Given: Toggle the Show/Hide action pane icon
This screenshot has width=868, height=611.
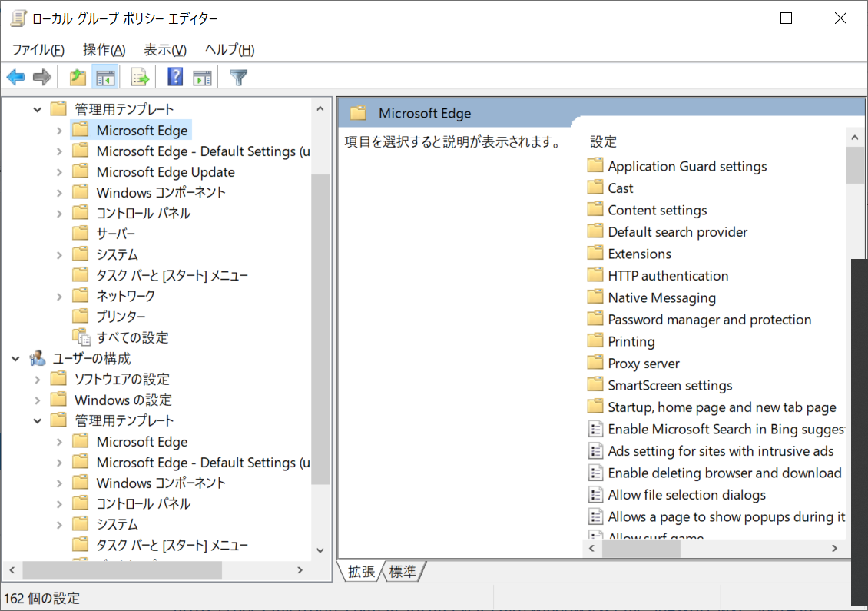Looking at the screenshot, I should click(202, 78).
